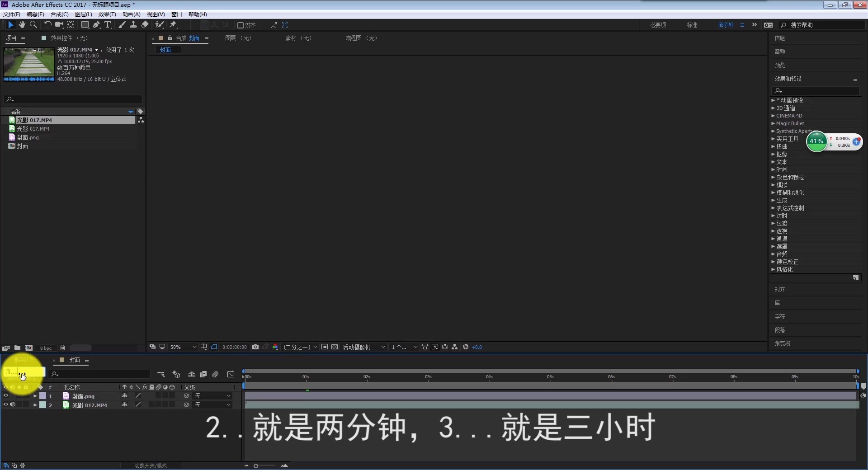Screen dimensions: 868x470
Task: Open comp flowchart icon in viewer bar
Action: (455, 347)
